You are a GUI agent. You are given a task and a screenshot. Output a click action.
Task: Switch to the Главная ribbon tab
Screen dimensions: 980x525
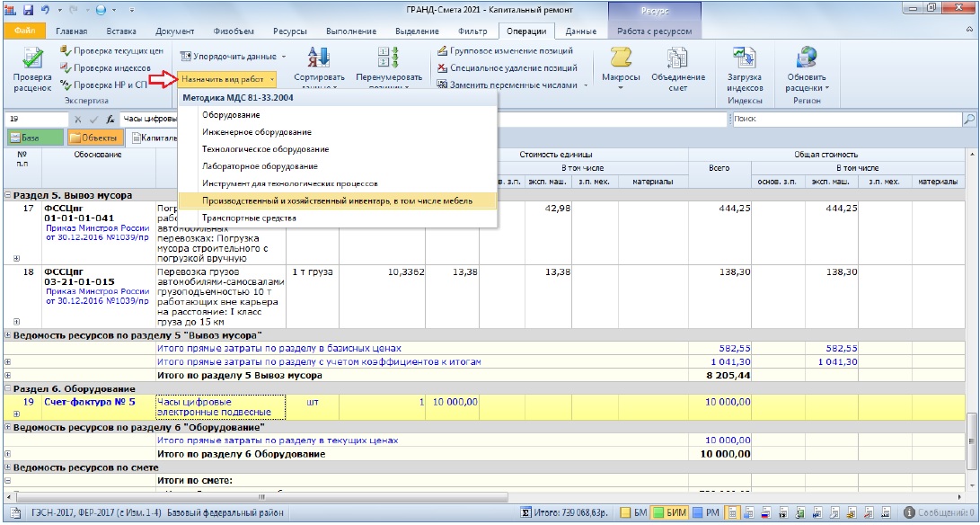72,31
